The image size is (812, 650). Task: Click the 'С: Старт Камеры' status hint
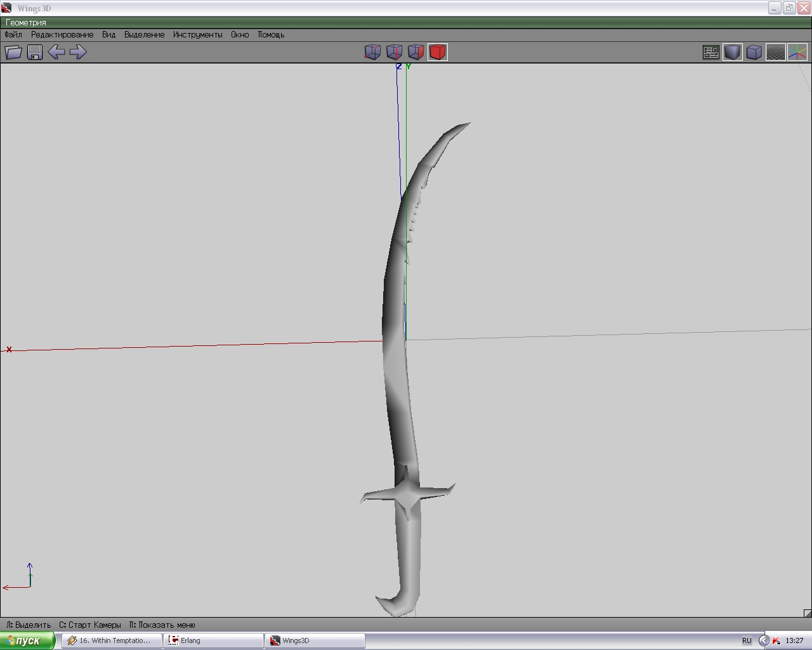click(90, 625)
